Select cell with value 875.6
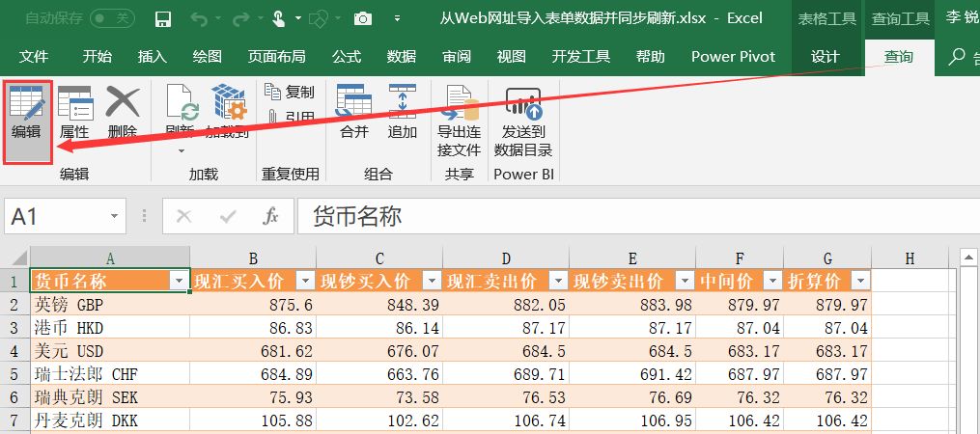 253,304
